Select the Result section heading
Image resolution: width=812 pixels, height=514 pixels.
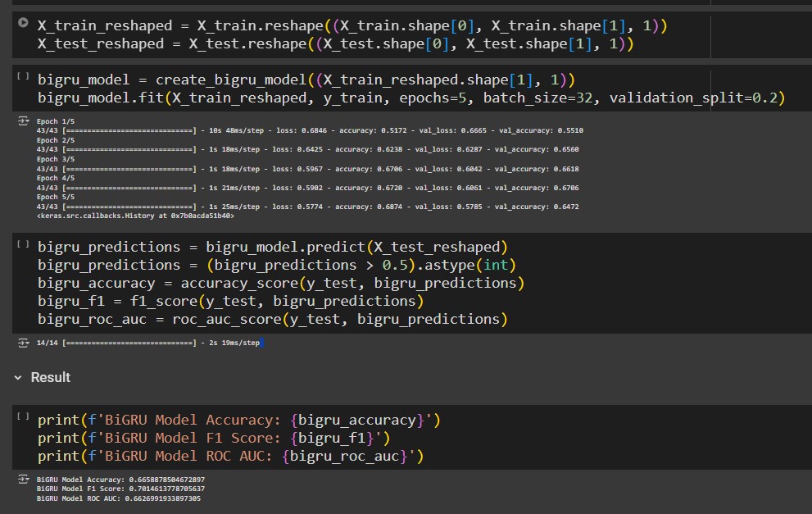[50, 377]
